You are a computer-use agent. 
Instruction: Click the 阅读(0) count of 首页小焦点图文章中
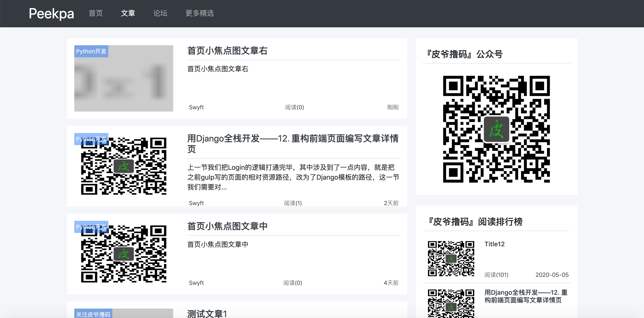[x=293, y=283]
